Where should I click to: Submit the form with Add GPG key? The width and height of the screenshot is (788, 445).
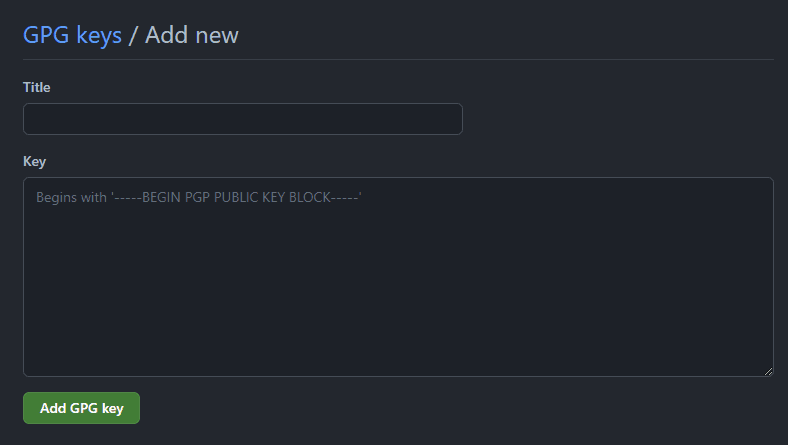click(x=81, y=408)
